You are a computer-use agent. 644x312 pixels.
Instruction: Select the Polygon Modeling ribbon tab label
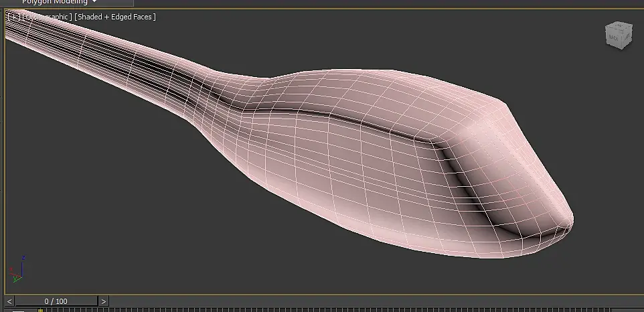(55, 2)
